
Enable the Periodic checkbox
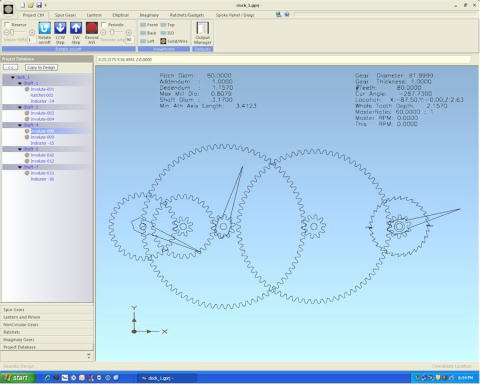[x=104, y=25]
